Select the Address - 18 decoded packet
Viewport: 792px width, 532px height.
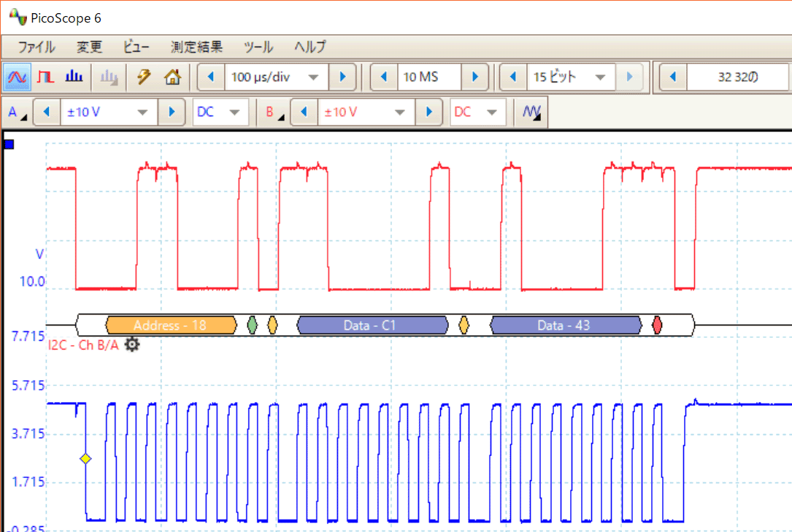tap(171, 325)
